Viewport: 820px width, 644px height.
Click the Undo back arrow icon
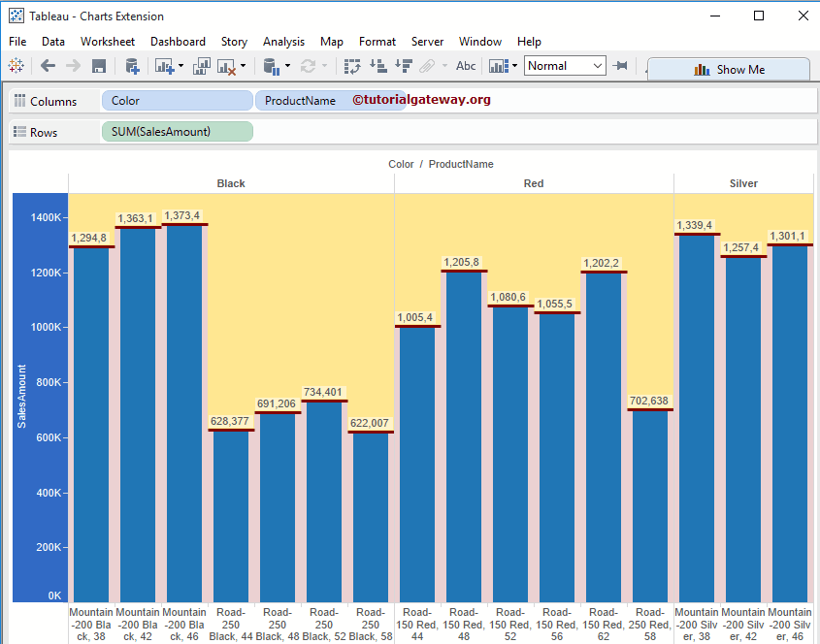(48, 66)
